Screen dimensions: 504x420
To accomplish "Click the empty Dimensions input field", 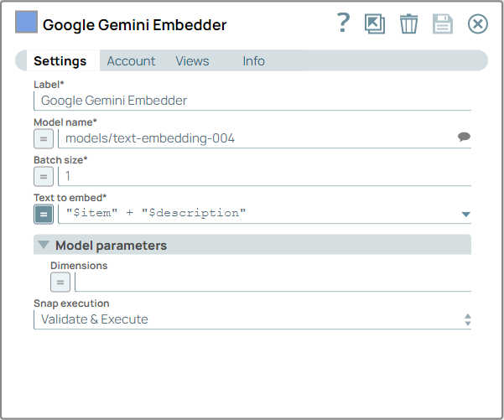I will [273, 282].
